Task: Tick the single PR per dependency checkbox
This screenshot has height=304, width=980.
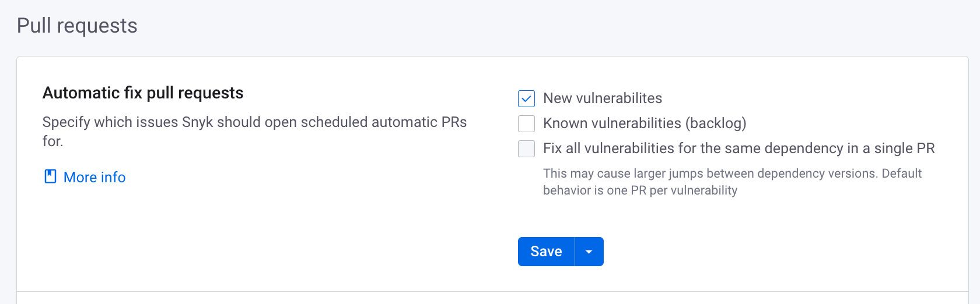Action: coord(526,149)
